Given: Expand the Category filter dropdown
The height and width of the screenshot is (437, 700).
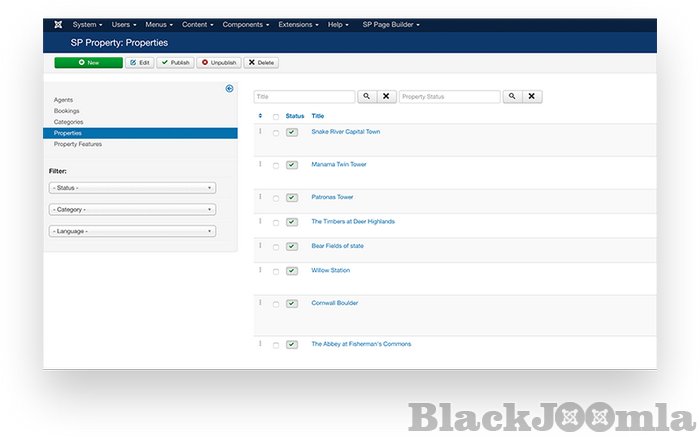Looking at the screenshot, I should click(132, 210).
